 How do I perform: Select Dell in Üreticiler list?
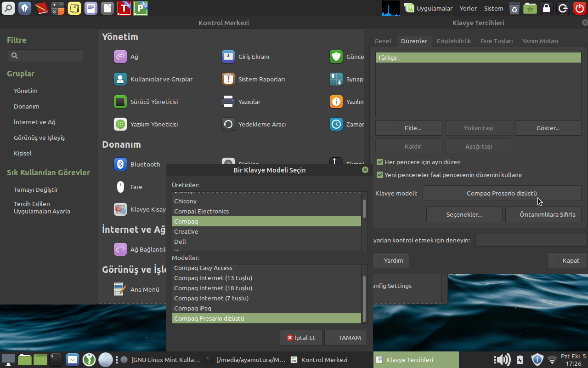(x=266, y=241)
